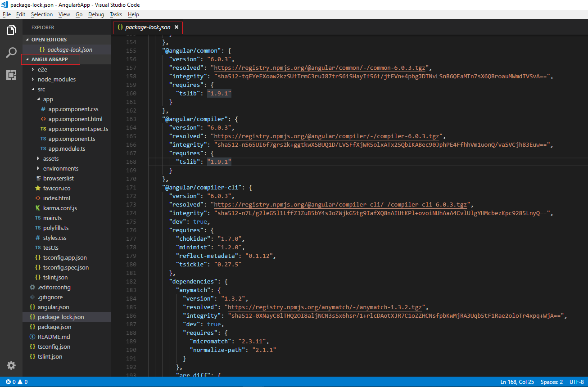Select the Explorer icon in Activity Bar
Screen dimensions: 588x387
point(11,30)
